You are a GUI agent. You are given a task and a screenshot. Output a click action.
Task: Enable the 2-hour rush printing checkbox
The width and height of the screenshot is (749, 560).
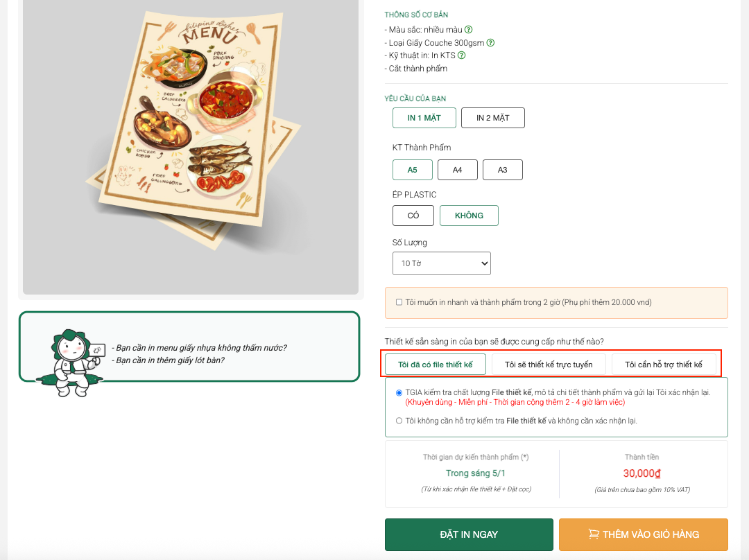click(399, 302)
